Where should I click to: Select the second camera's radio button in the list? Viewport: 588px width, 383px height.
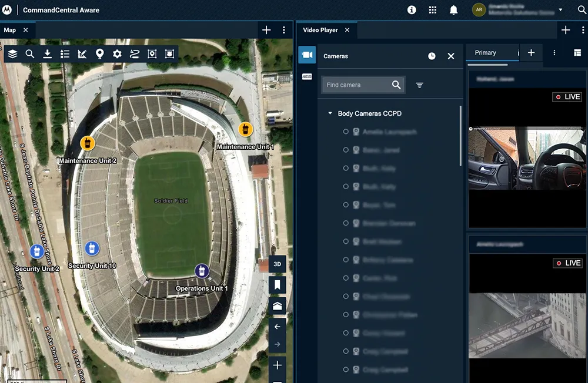[345, 150]
